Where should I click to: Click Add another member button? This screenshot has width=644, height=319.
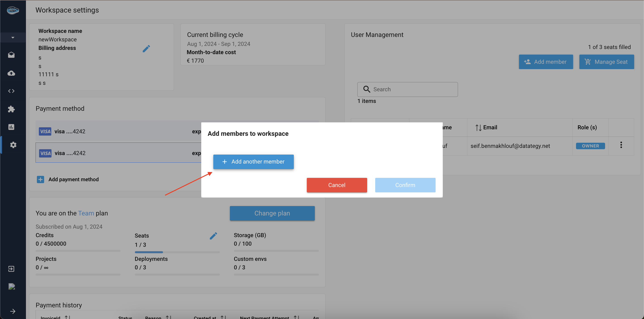[x=253, y=162]
